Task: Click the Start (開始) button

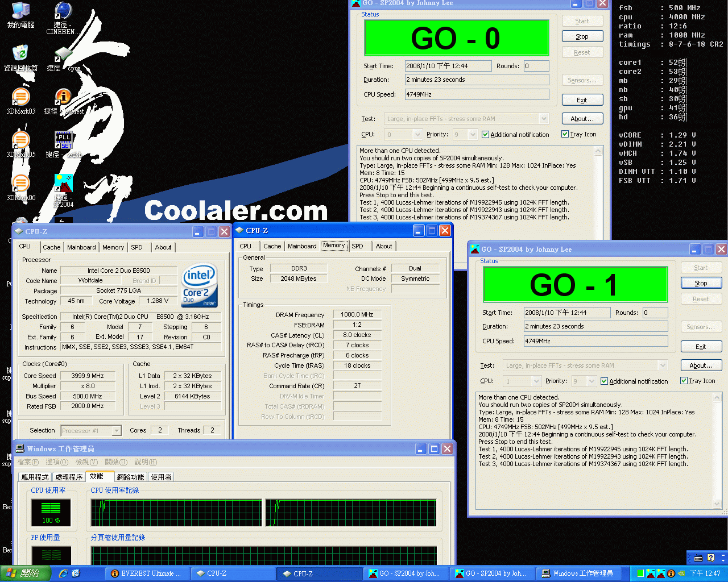Action: (26, 573)
